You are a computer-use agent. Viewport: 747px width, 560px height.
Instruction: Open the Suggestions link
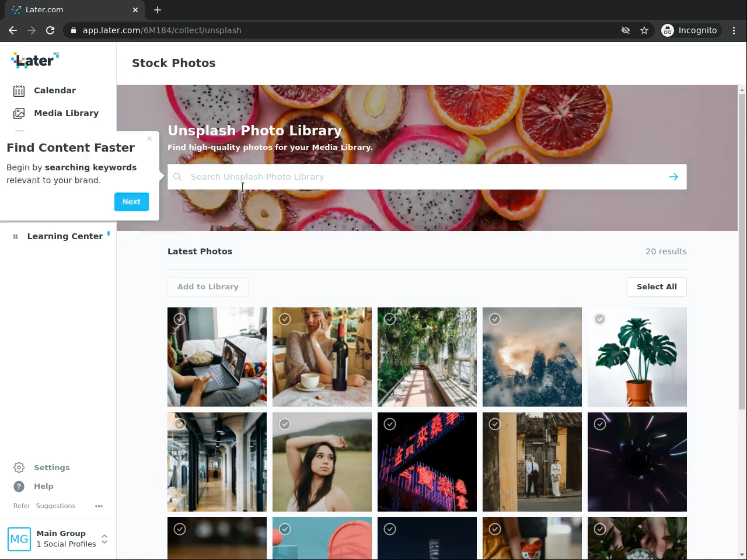tap(55, 506)
